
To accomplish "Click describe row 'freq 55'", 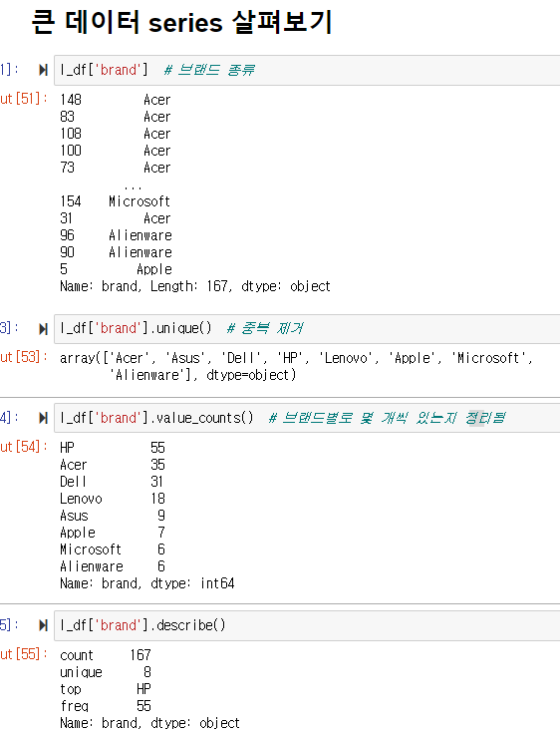I will coord(106,706).
